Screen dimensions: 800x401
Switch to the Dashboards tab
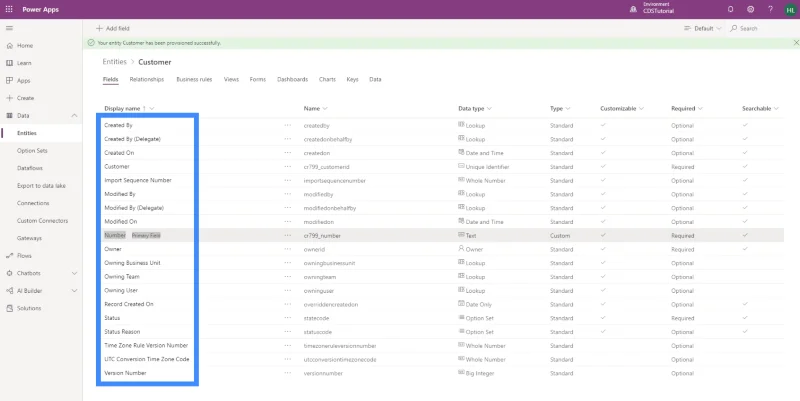[292, 80]
